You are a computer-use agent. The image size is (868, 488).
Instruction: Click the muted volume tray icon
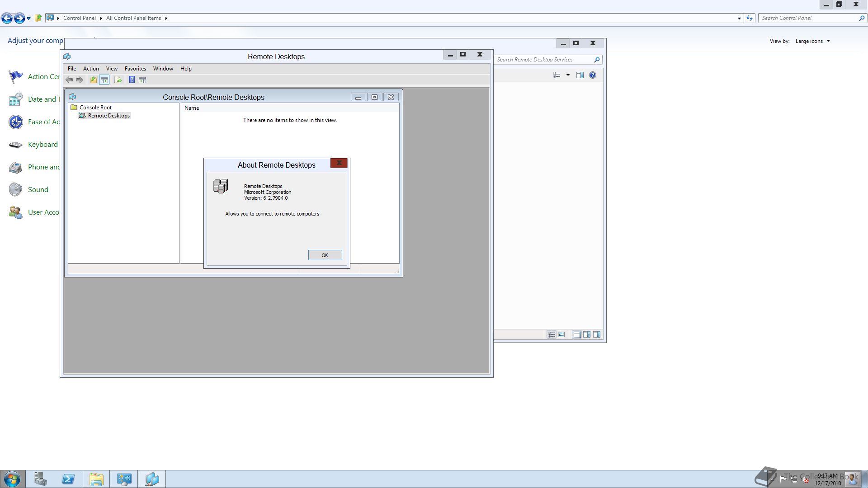pos(805,480)
